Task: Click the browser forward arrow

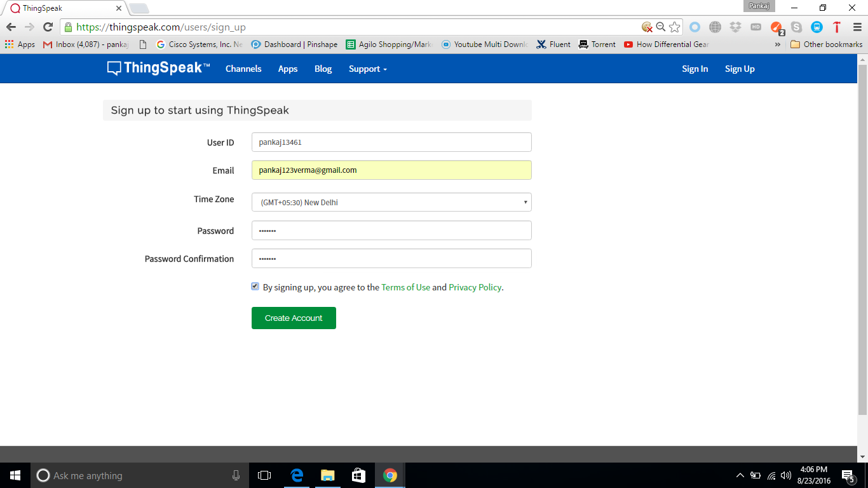Action: (29, 27)
